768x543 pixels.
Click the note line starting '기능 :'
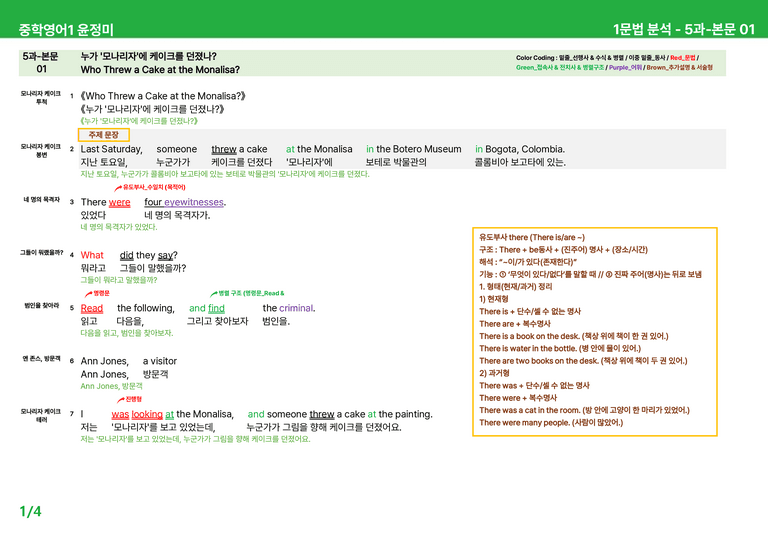pos(590,274)
